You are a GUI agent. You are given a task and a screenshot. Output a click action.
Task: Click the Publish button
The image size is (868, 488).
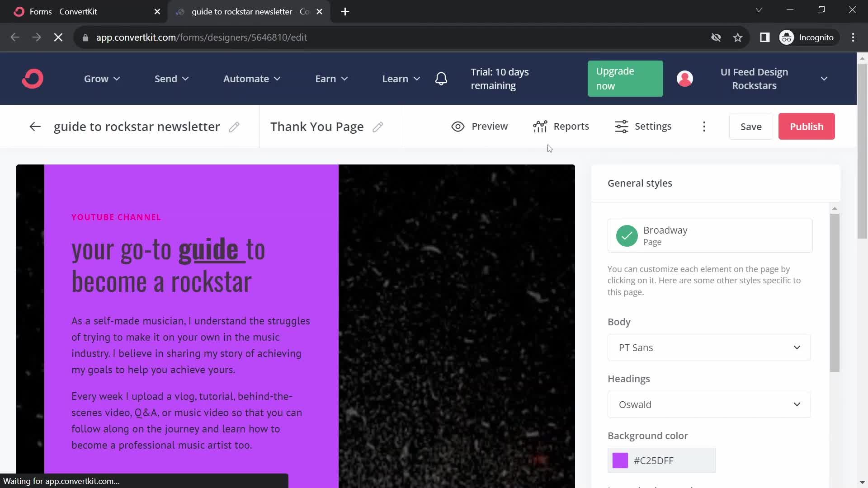pos(807,127)
